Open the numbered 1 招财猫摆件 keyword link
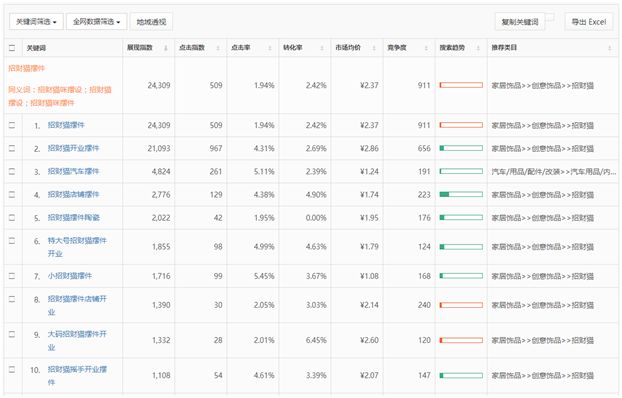Image resolution: width=622 pixels, height=398 pixels. 66,125
